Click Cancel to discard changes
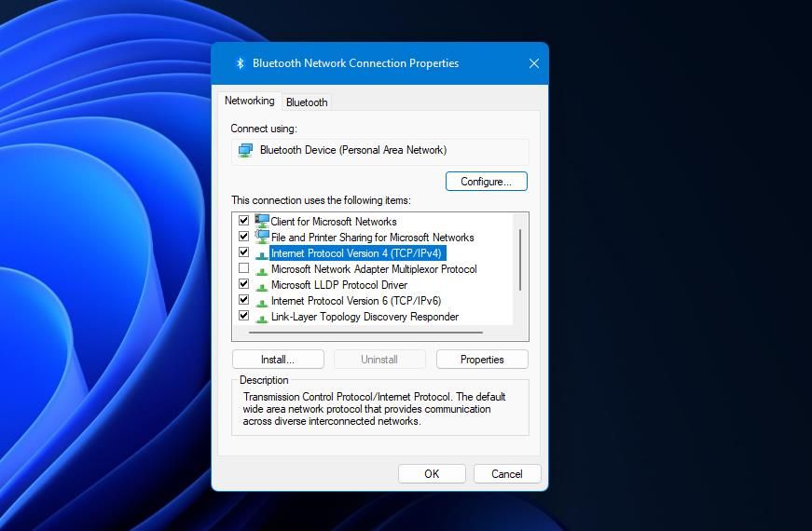The height and width of the screenshot is (531, 812). coord(507,473)
